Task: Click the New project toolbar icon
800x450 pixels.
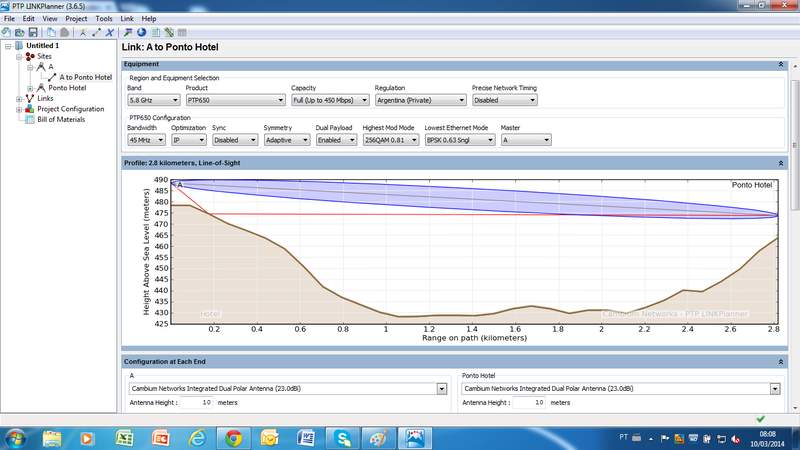Action: tap(7, 32)
